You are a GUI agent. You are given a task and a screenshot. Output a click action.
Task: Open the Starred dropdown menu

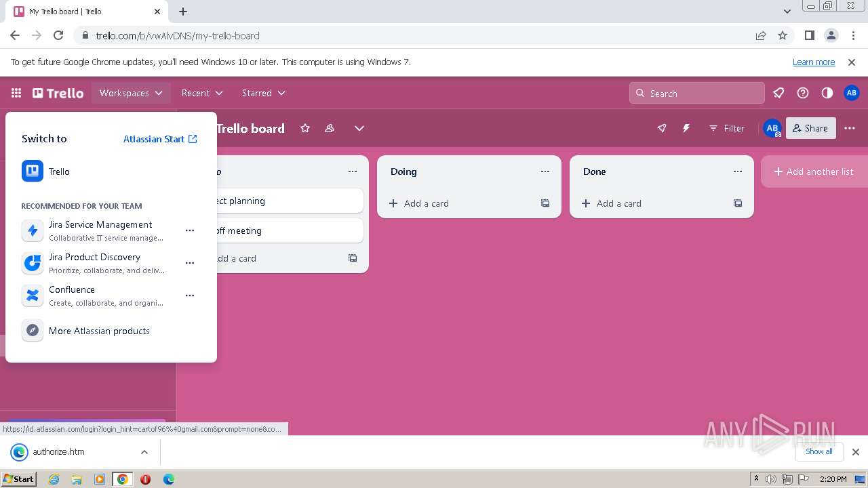click(264, 93)
